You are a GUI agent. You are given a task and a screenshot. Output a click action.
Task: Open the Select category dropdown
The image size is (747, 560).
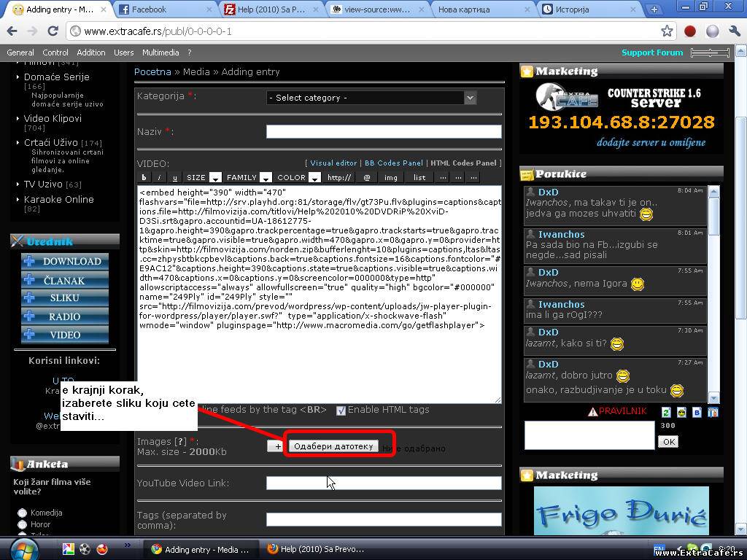tap(371, 98)
